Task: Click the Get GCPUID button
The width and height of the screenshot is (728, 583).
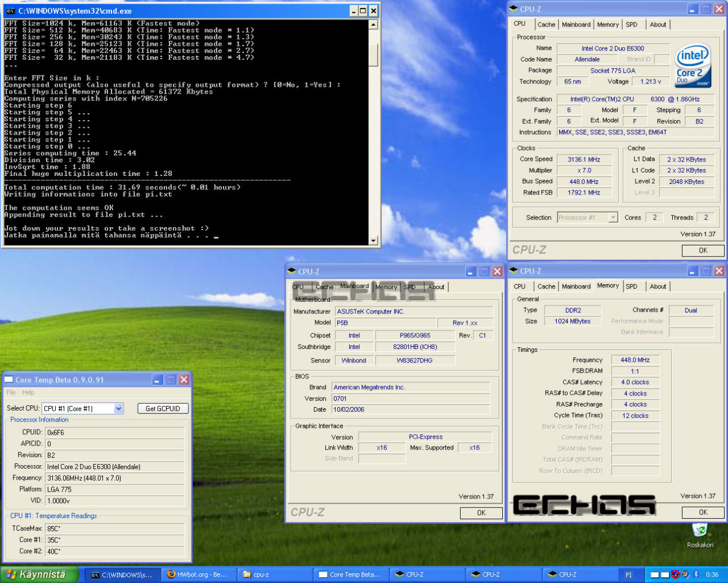Action: pos(163,408)
